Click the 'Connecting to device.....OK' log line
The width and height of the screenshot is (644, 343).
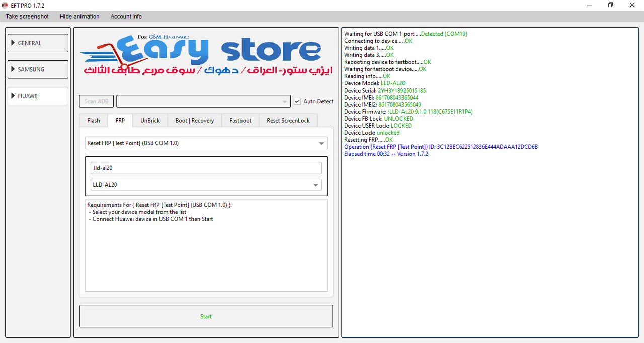pos(378,41)
